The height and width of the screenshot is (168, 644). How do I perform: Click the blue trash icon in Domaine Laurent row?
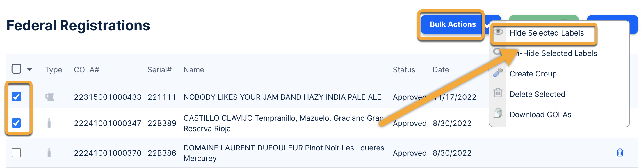[620, 153]
